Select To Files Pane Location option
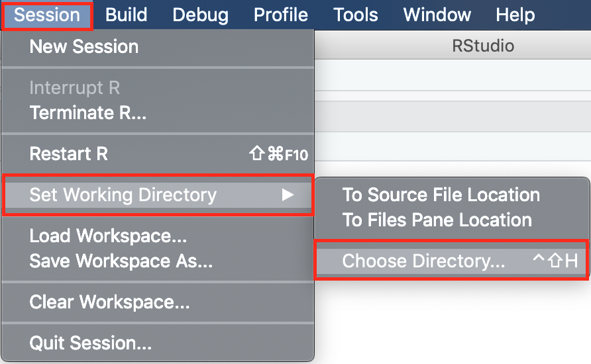Viewport: 591px width, 364px height. click(x=437, y=220)
